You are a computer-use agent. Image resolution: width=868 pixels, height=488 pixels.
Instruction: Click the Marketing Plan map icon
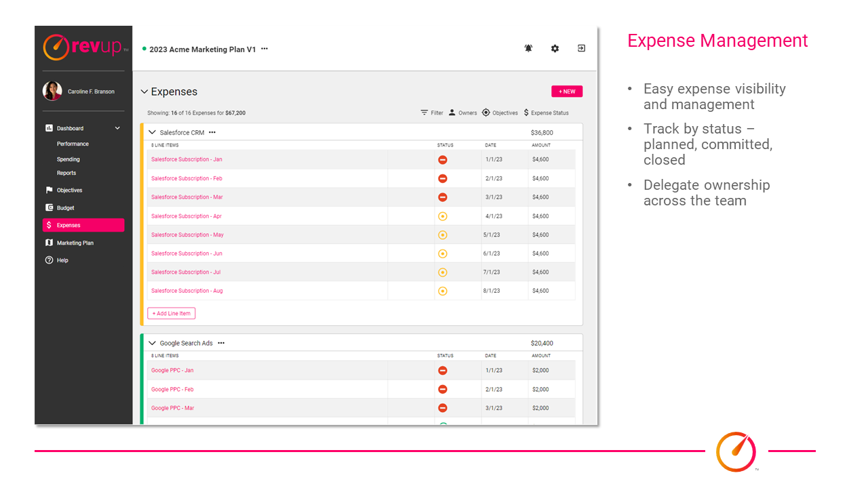click(x=49, y=243)
